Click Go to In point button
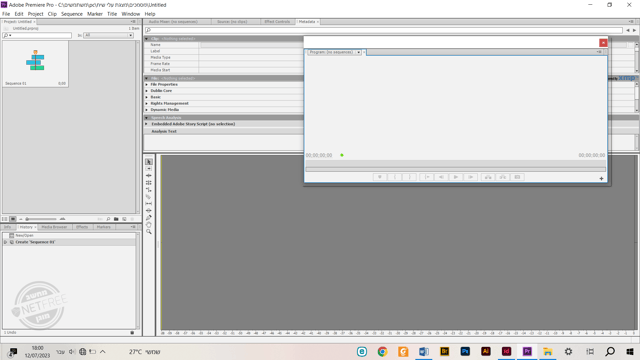640x360 pixels. (427, 177)
